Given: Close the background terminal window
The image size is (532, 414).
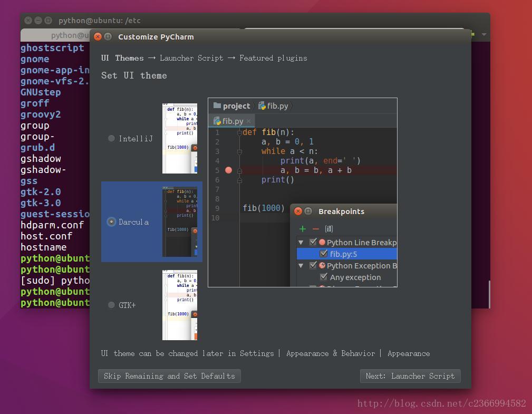Looking at the screenshot, I should [x=28, y=21].
